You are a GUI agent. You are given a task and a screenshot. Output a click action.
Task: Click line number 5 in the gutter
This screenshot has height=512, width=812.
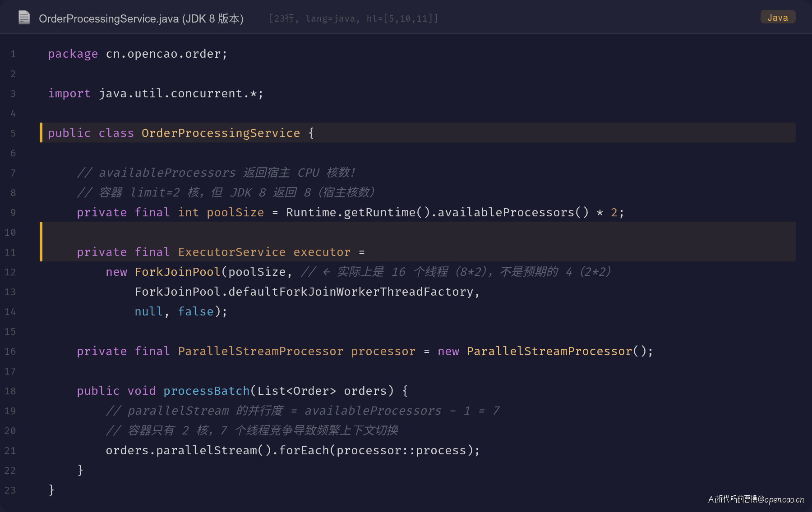[x=13, y=133]
